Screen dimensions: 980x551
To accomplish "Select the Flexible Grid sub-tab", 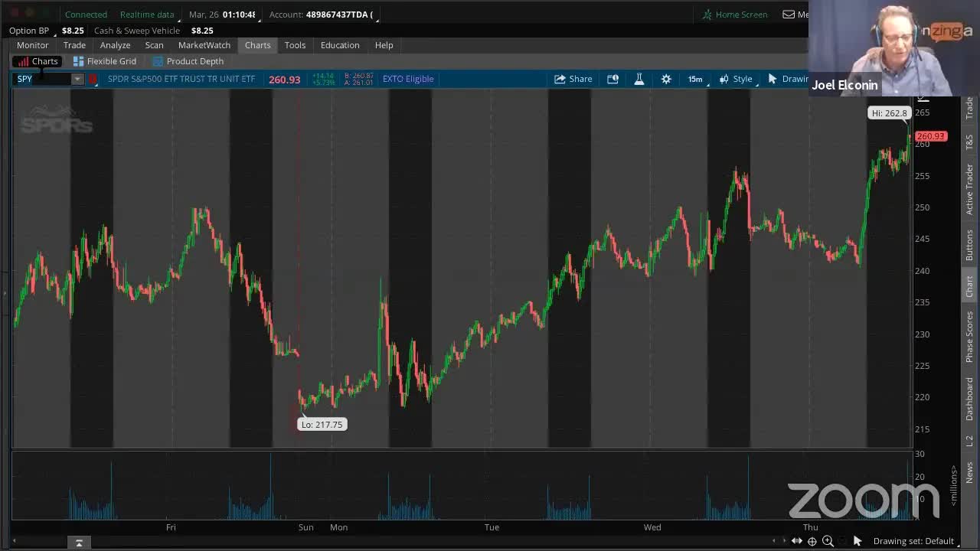I will click(x=104, y=61).
